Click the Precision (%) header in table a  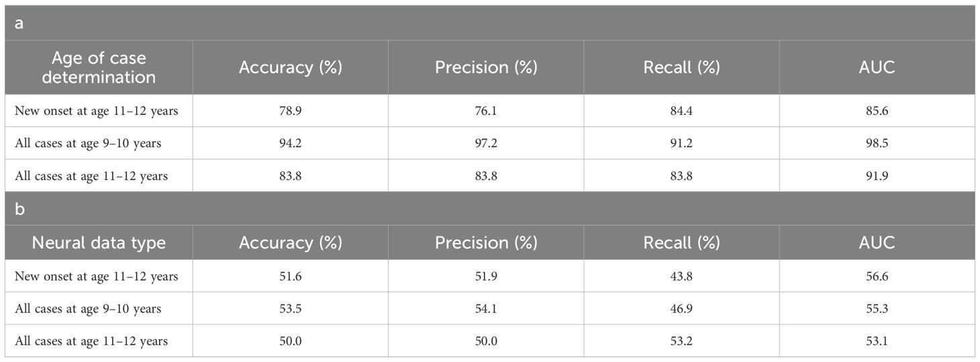point(486,67)
